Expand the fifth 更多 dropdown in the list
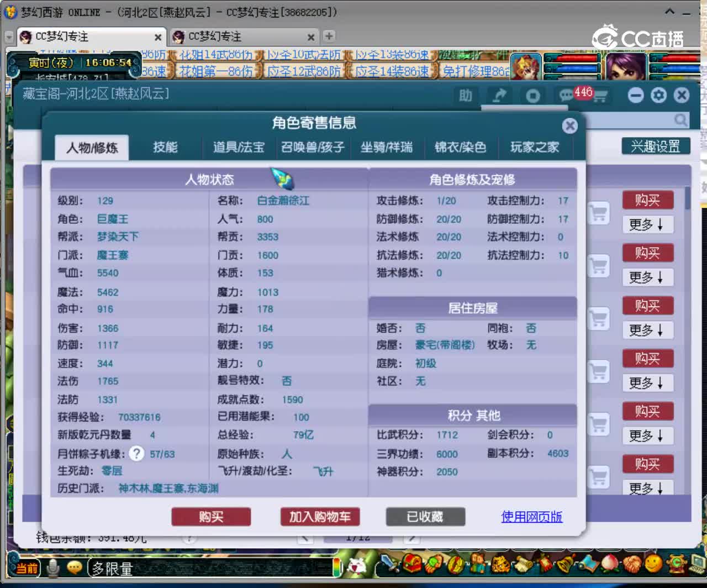This screenshot has width=707, height=588. [647, 435]
